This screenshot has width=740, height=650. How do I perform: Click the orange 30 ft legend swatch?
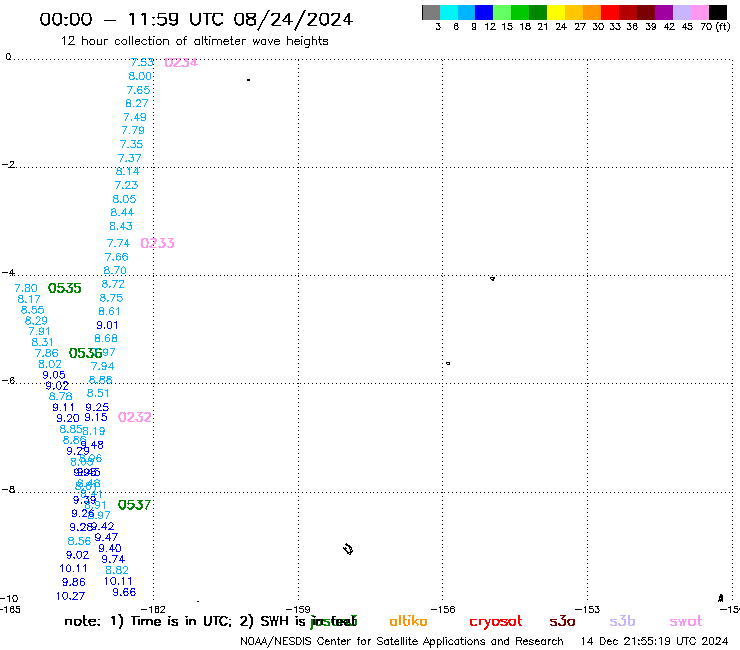coord(592,12)
